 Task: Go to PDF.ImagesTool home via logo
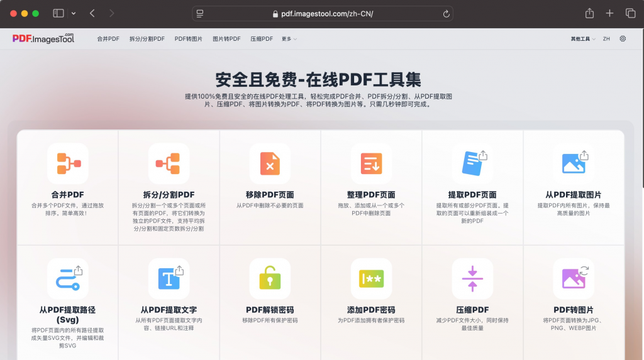(43, 38)
